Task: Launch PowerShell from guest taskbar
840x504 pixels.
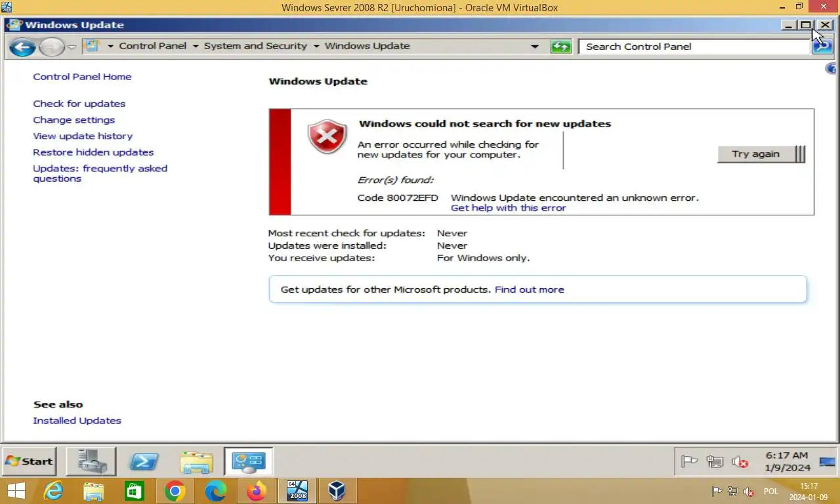Action: pyautogui.click(x=143, y=461)
